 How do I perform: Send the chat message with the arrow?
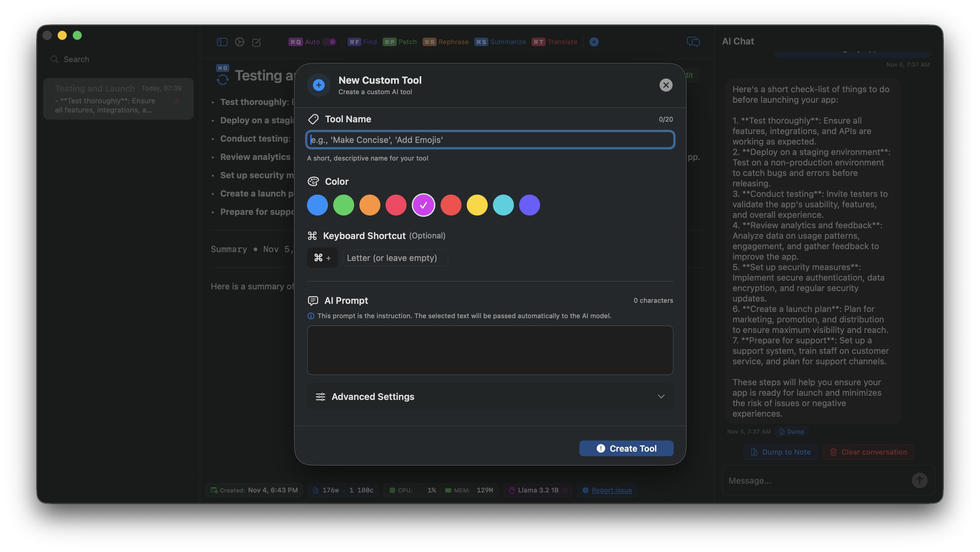point(919,480)
